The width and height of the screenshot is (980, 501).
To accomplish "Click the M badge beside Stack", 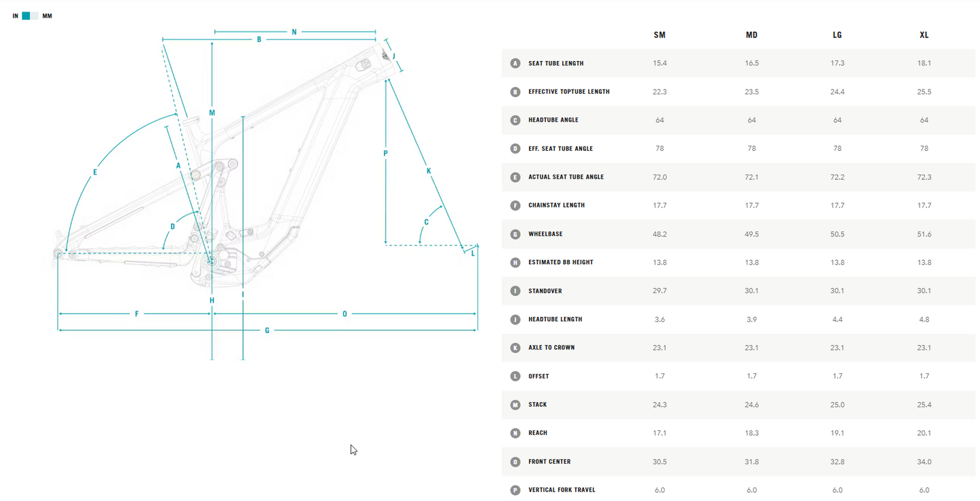I will click(515, 405).
